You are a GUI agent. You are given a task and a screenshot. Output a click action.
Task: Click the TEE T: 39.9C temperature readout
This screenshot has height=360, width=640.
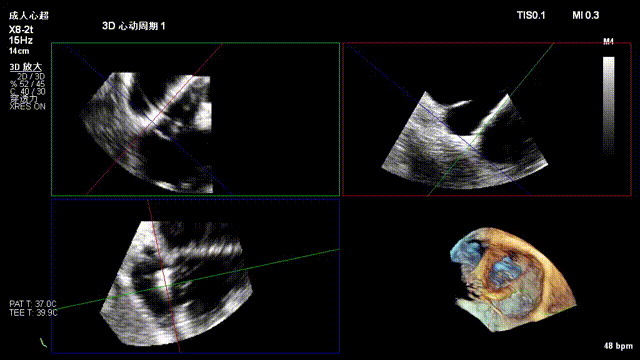coord(33,313)
